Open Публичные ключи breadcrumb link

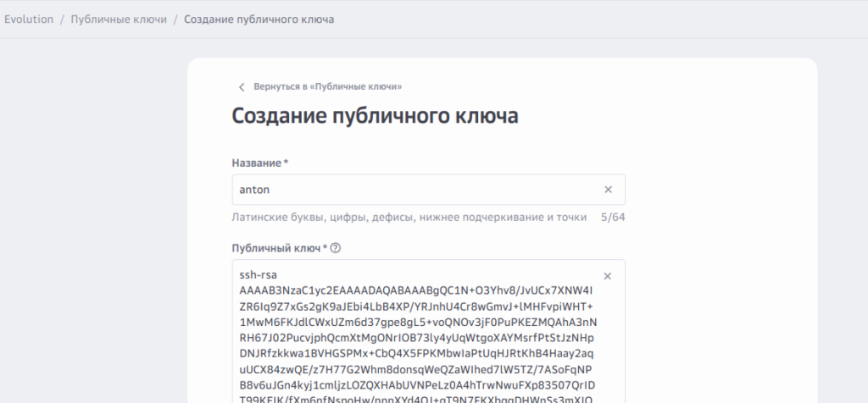point(119,19)
